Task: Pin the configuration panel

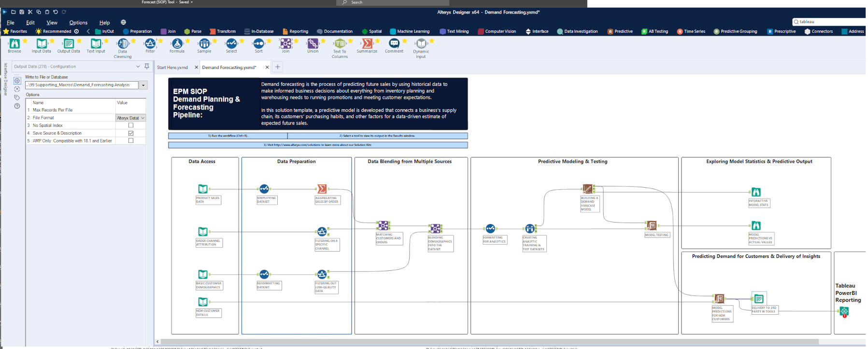Action: (x=147, y=67)
